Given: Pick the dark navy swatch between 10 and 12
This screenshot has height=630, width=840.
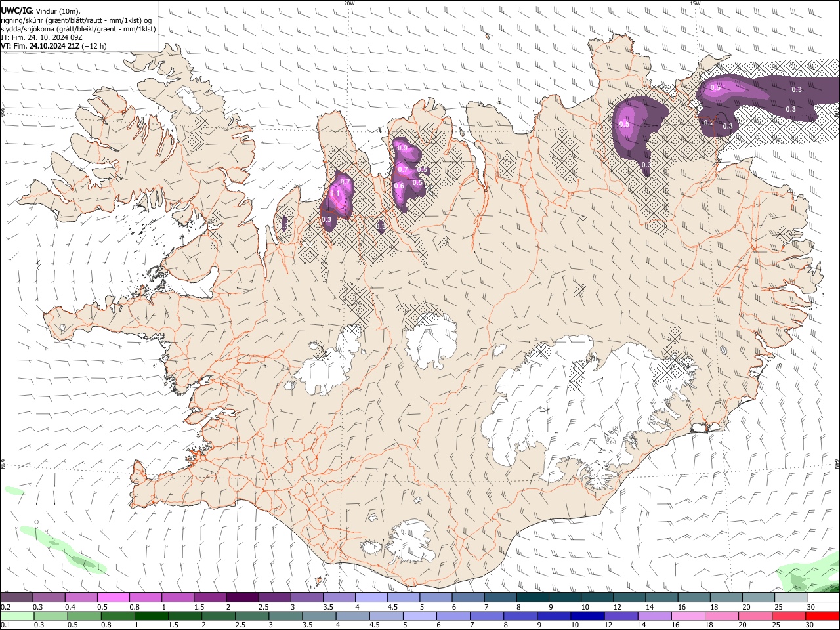Looking at the screenshot, I should pos(587,616).
